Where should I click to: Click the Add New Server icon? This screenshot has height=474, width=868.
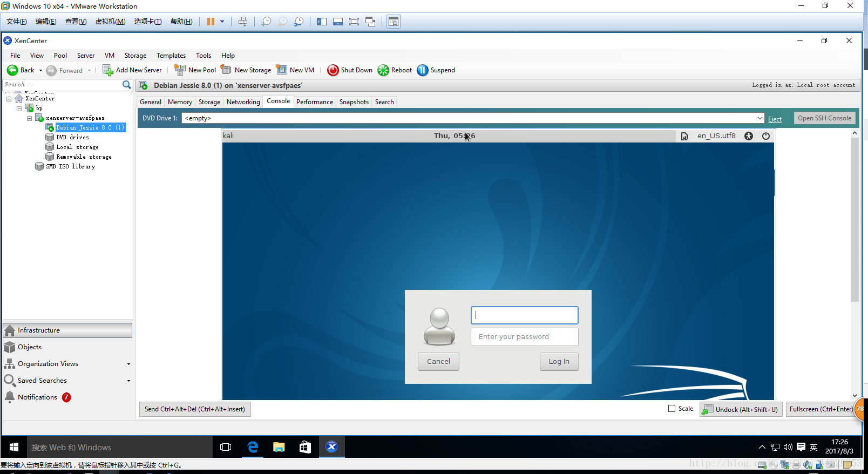click(108, 70)
